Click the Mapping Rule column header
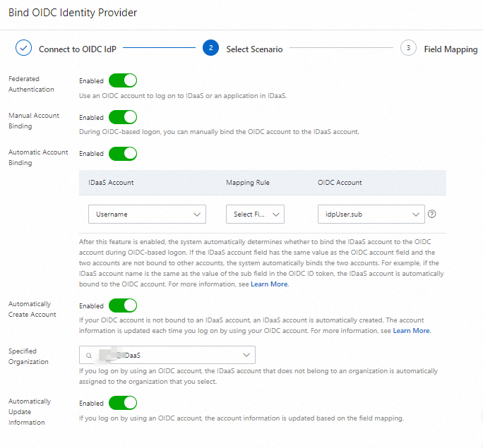 coord(248,183)
